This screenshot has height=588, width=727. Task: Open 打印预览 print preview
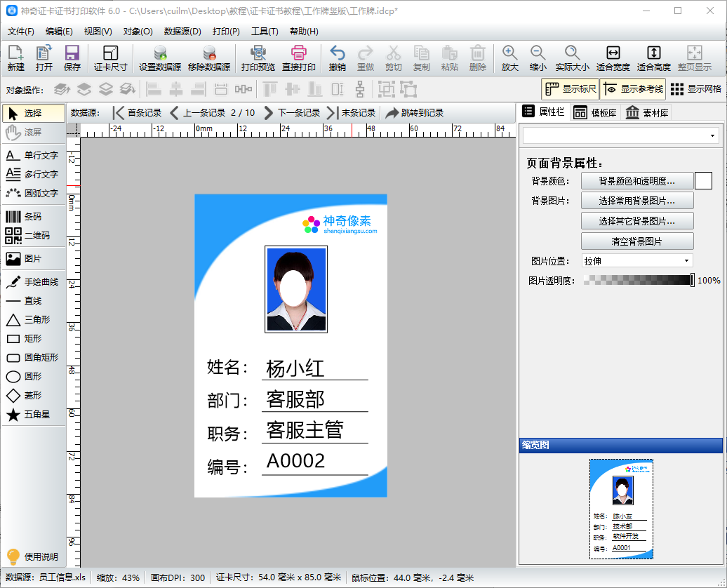258,58
